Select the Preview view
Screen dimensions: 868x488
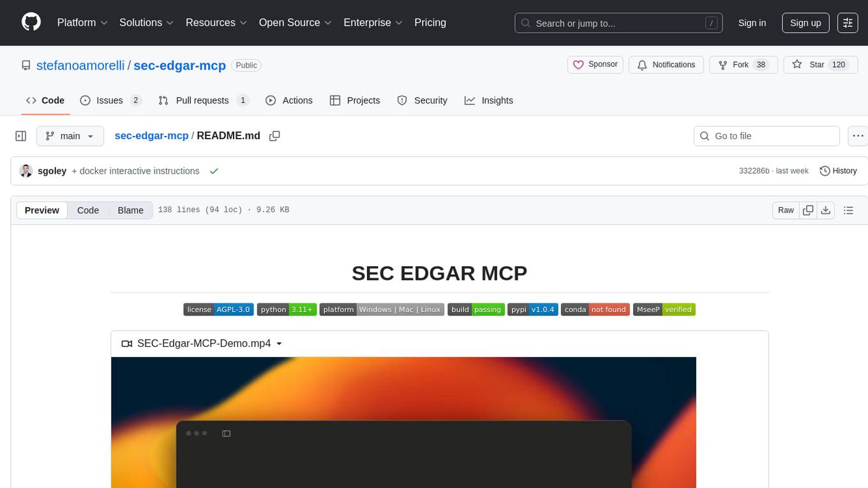click(42, 210)
